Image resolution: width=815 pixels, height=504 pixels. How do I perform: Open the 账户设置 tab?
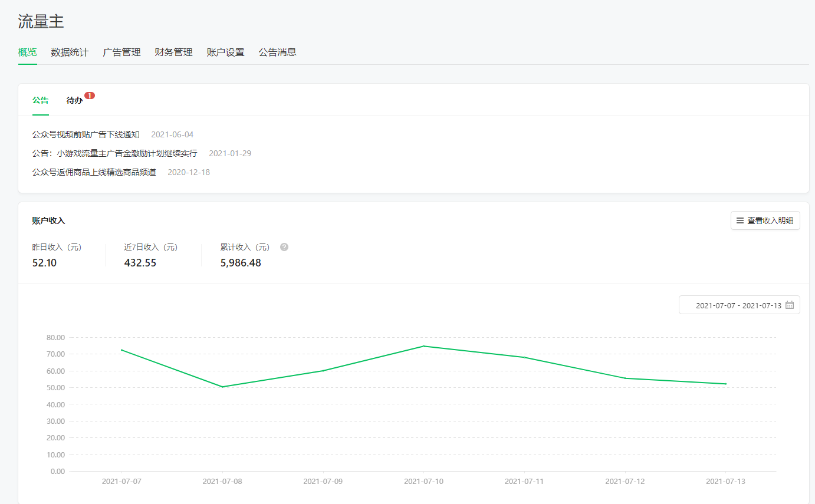[225, 52]
